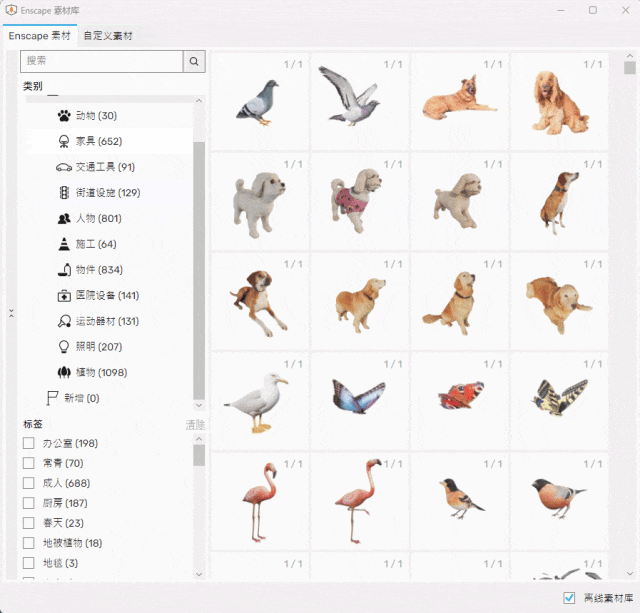
Task: Open the 植物 (1098) category
Action: [110, 372]
